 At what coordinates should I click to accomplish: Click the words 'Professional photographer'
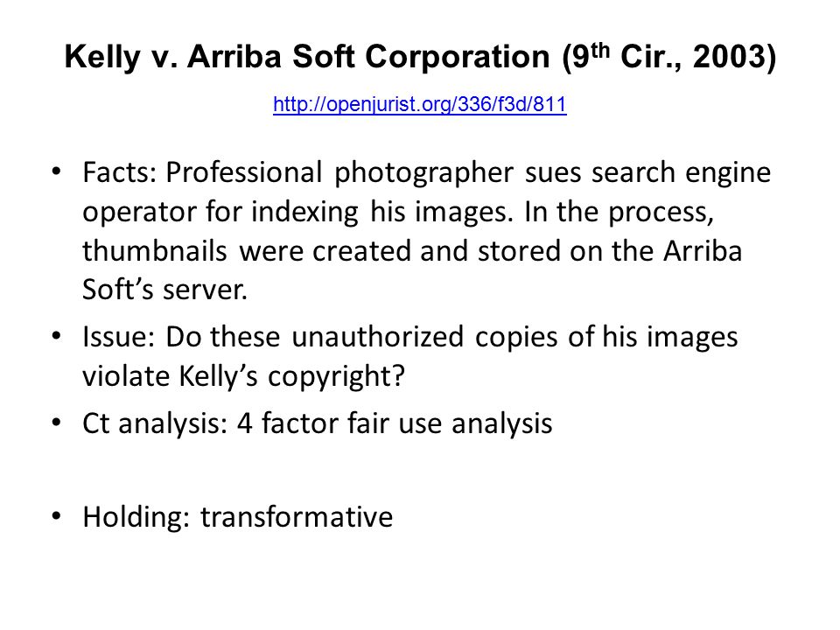pyautogui.click(x=339, y=173)
